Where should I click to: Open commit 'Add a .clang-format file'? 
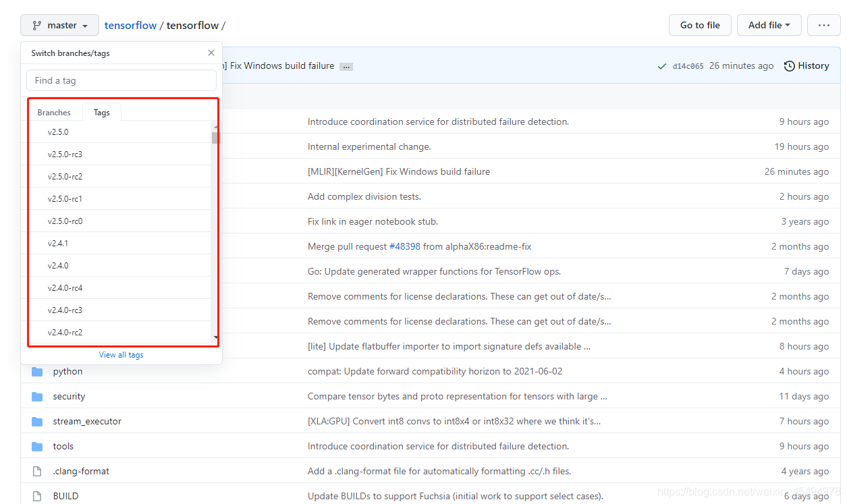coord(439,471)
